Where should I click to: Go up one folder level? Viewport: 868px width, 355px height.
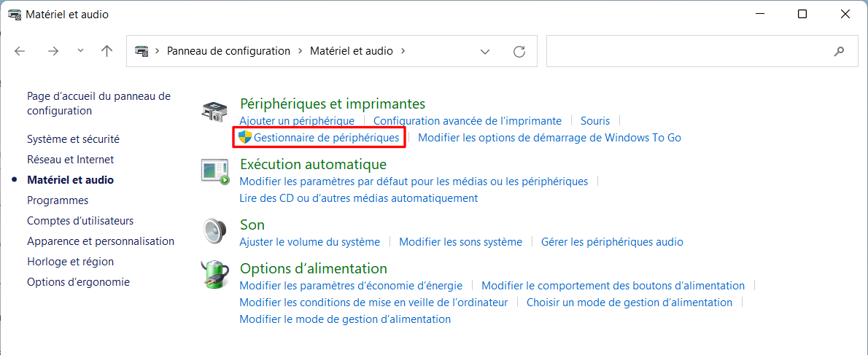click(106, 52)
